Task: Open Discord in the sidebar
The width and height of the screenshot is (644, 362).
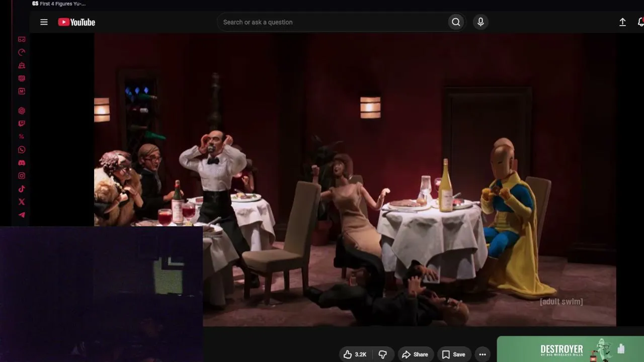Action: pos(22,163)
